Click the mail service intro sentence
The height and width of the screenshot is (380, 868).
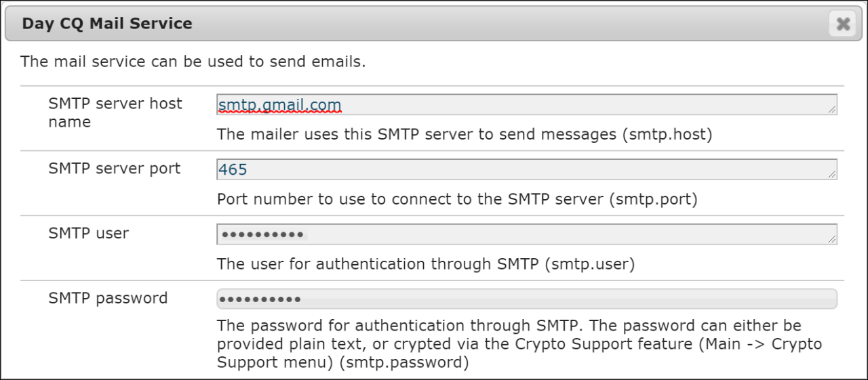click(x=193, y=62)
